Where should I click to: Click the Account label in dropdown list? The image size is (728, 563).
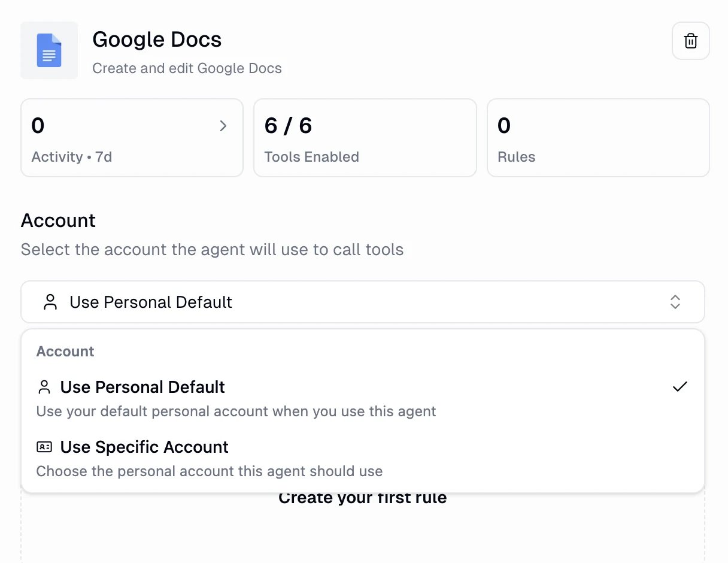tap(65, 352)
